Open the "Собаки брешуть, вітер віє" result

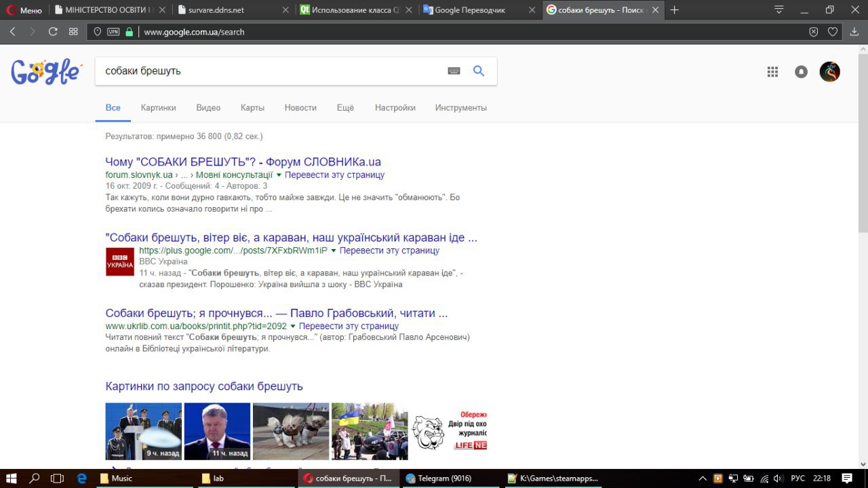click(292, 238)
